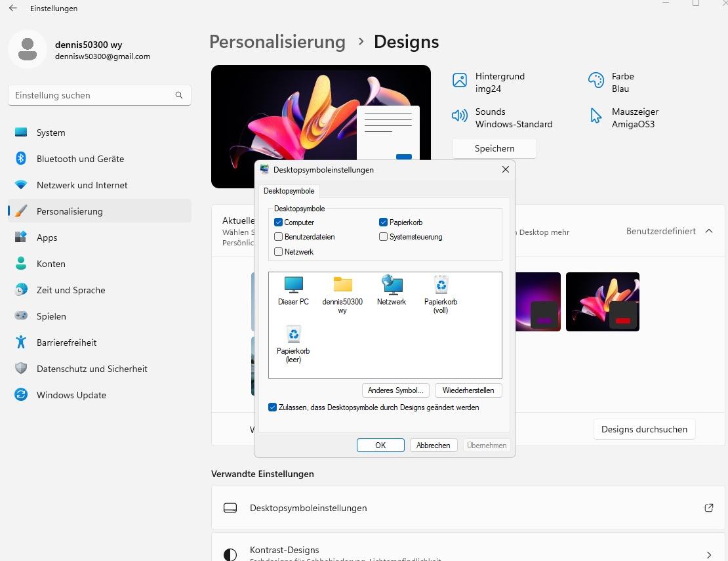Open Windows Update settings
728x561 pixels.
point(100,395)
